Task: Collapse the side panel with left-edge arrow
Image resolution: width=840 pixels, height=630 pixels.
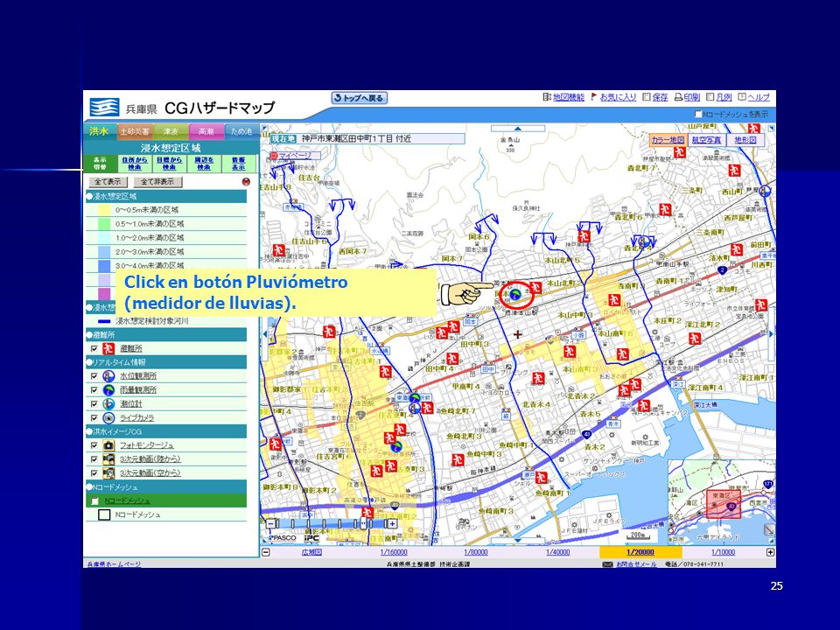Action: point(264,333)
